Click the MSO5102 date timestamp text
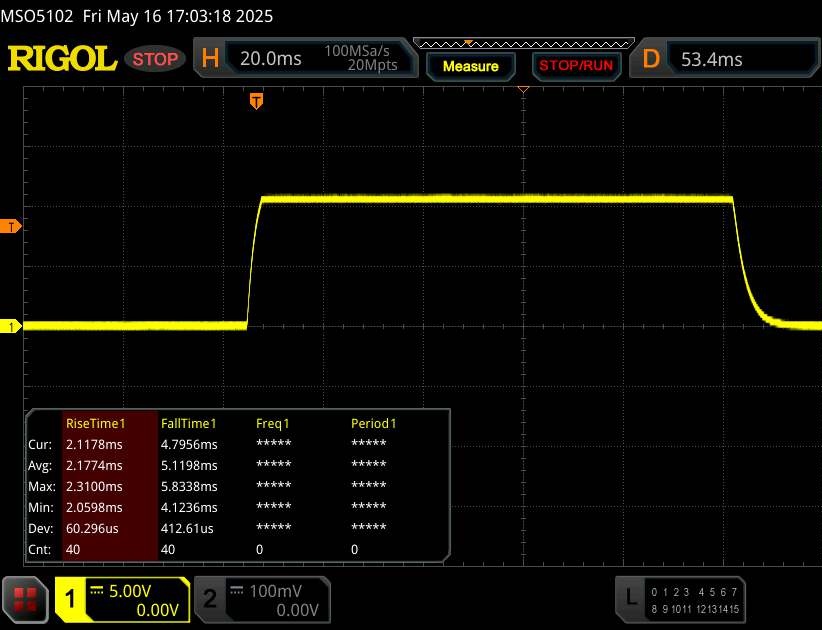This screenshot has width=822, height=630. point(137,16)
